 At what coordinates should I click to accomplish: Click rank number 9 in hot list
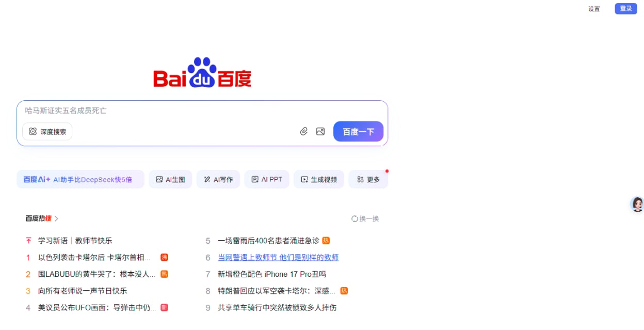tap(208, 308)
